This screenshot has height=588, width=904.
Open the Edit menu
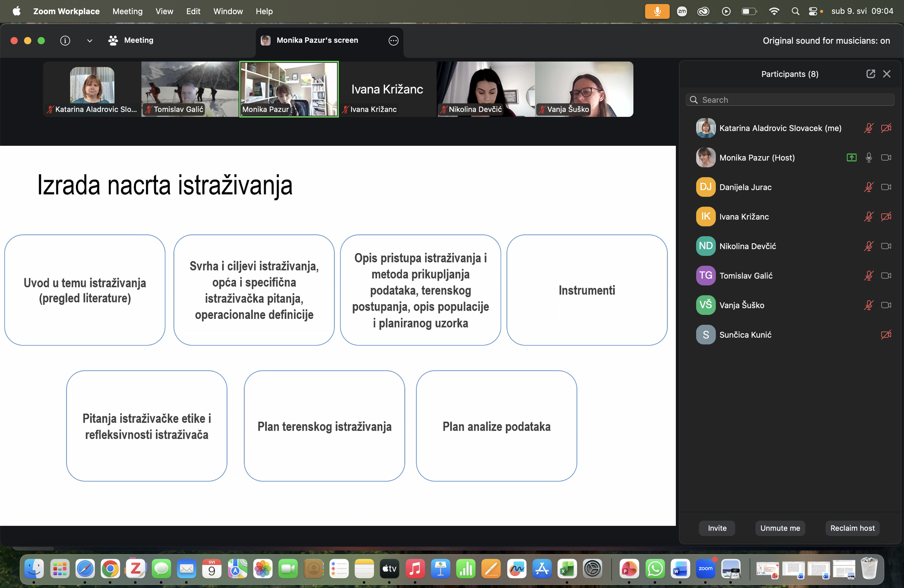(193, 12)
